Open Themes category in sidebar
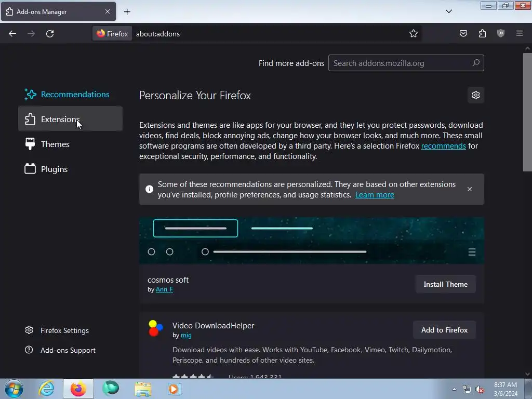 (70, 144)
